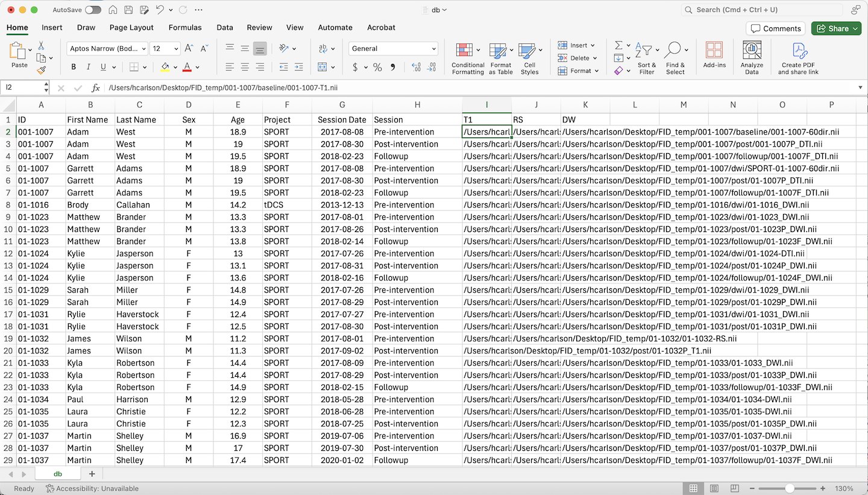Click the Insert Function fx icon
Image resolution: width=868 pixels, height=495 pixels.
(95, 88)
